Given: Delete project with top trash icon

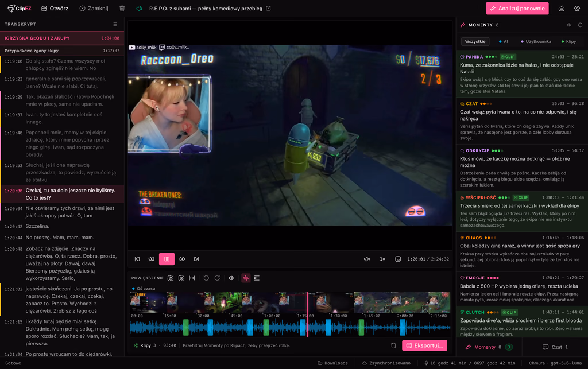Looking at the screenshot, I should pyautogui.click(x=122, y=8).
